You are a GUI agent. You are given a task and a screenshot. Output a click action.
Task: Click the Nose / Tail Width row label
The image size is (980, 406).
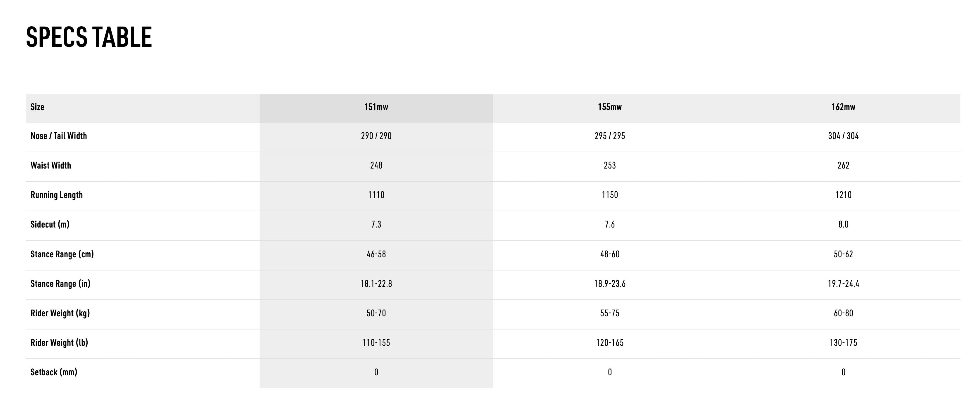coord(59,136)
